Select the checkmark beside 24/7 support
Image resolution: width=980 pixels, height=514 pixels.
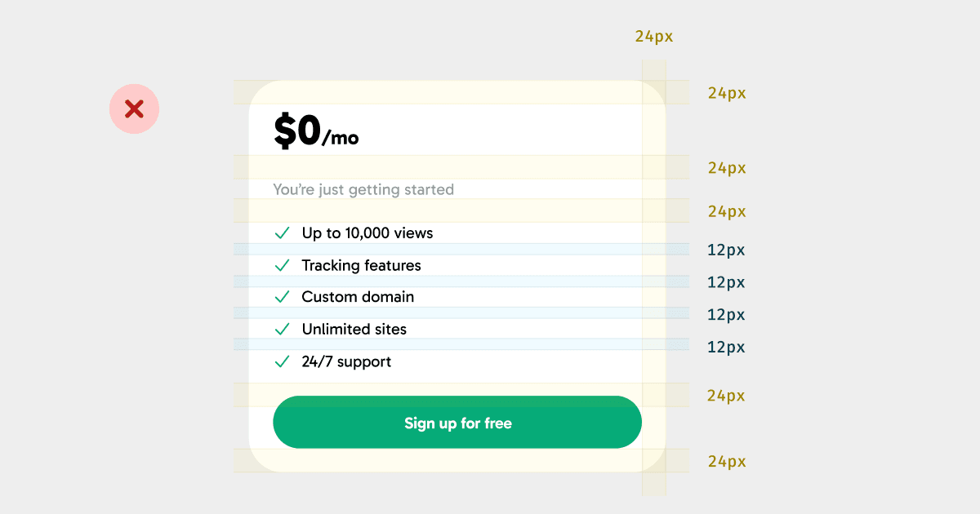pos(283,361)
